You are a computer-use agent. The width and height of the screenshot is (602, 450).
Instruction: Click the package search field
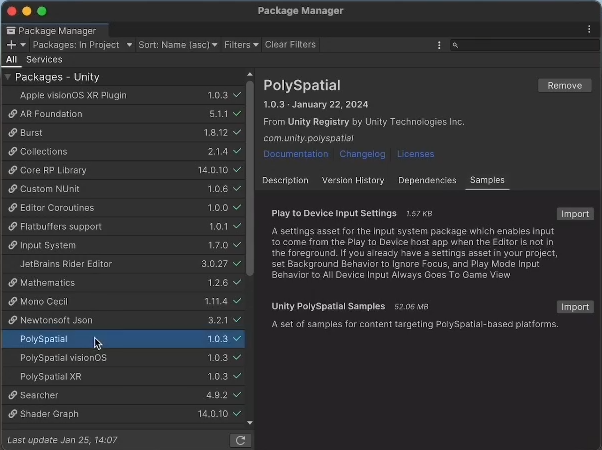(x=525, y=45)
